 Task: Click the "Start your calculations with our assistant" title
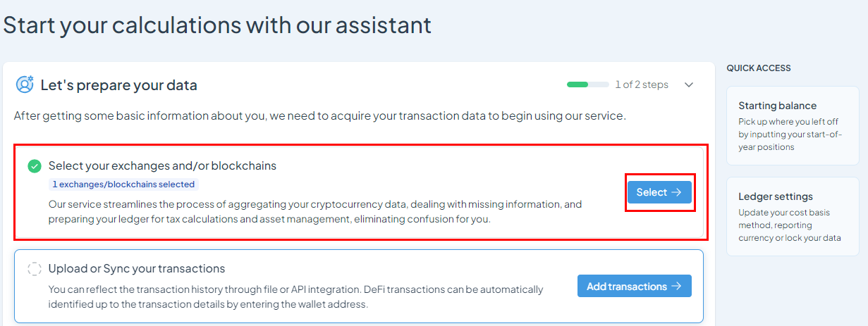tap(217, 25)
